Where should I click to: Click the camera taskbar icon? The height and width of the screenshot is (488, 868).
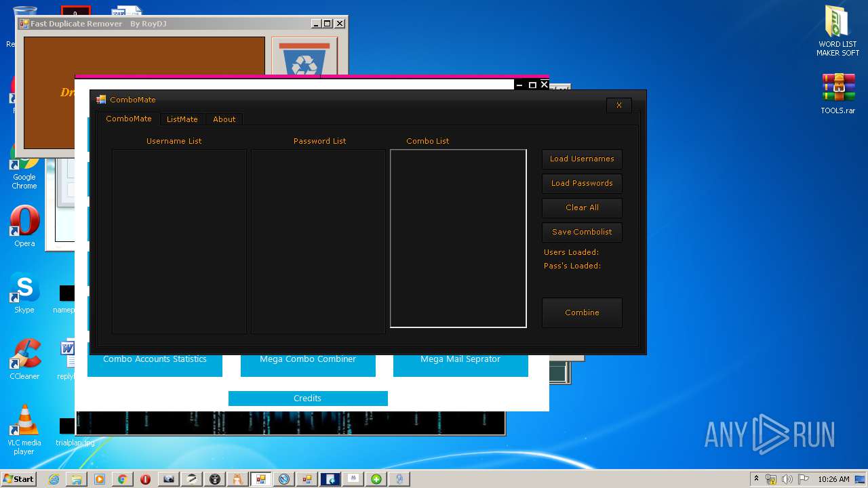pyautogui.click(x=169, y=479)
